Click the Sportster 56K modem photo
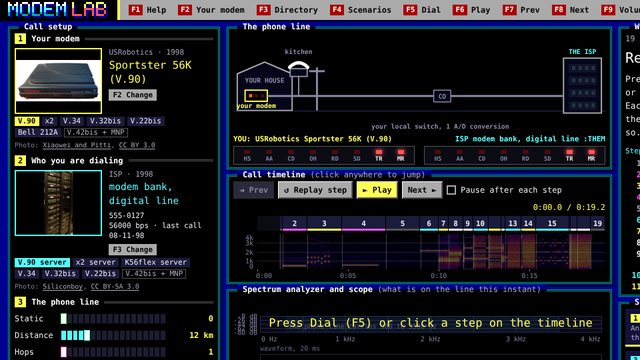 (x=58, y=81)
